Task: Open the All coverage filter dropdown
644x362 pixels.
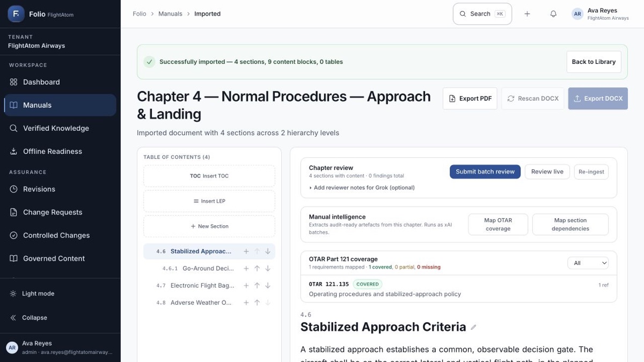Action: [x=588, y=263]
